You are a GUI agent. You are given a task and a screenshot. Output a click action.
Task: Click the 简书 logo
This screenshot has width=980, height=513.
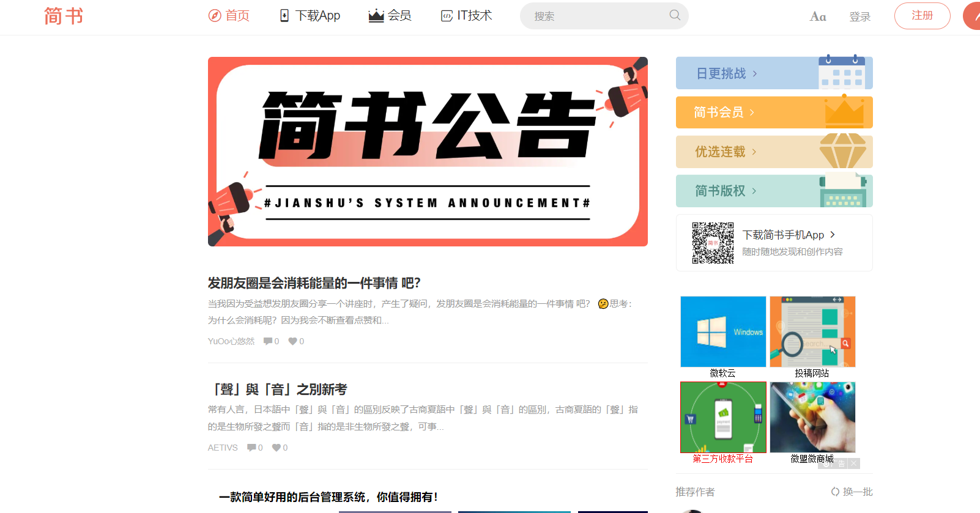coord(64,16)
